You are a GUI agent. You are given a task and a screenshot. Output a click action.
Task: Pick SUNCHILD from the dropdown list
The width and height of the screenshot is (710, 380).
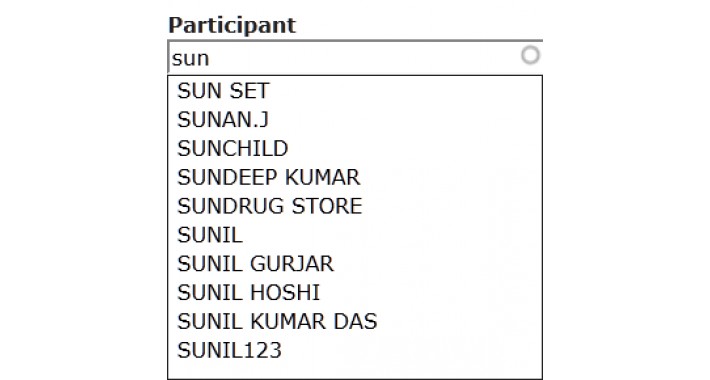[x=355, y=149]
